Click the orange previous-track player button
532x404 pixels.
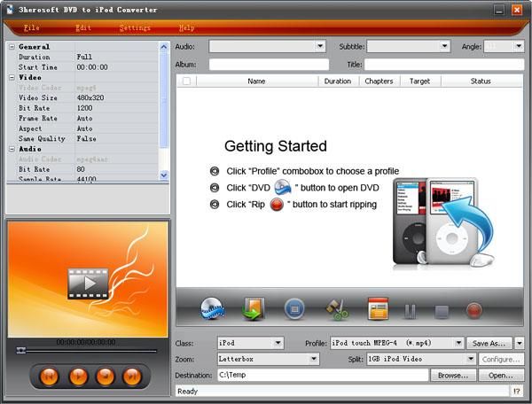49,377
